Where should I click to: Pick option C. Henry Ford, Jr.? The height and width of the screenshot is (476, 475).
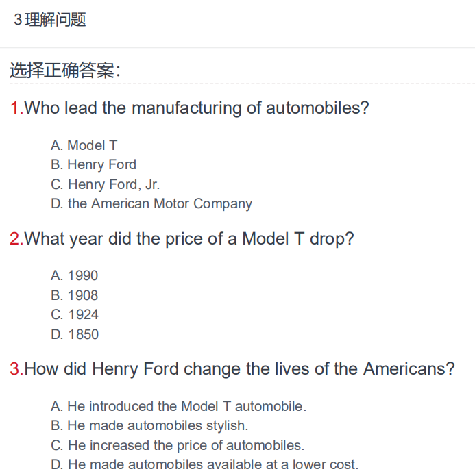(x=105, y=184)
